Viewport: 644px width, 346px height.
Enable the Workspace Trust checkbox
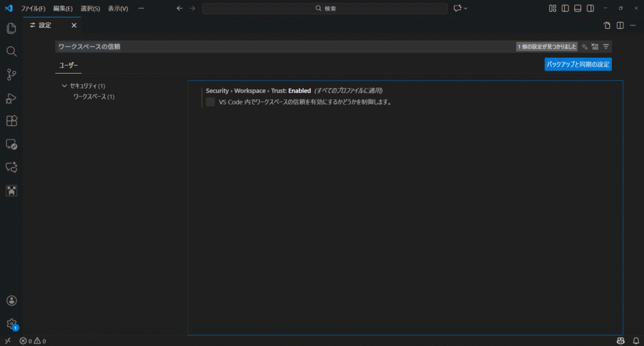click(210, 103)
